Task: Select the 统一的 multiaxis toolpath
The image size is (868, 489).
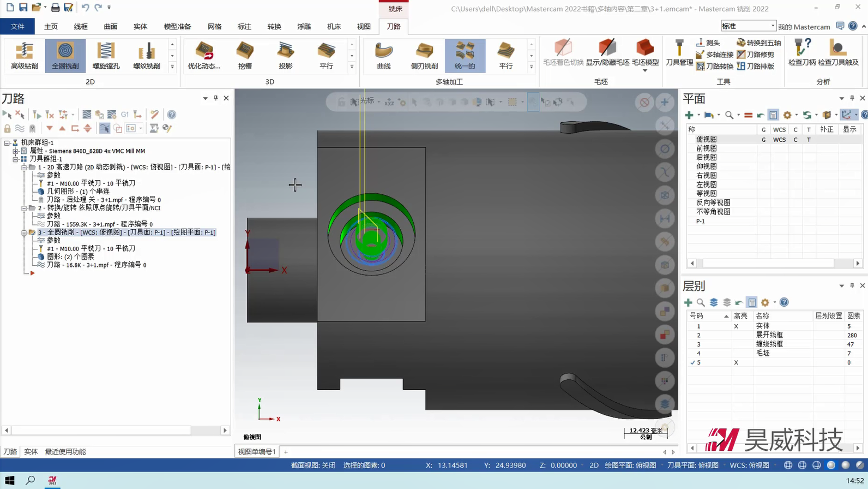Action: coord(465,56)
